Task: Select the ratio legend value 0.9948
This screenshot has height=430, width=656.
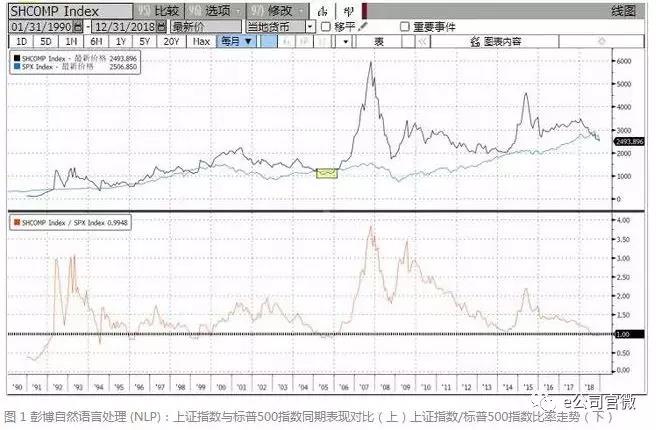Action: 118,223
